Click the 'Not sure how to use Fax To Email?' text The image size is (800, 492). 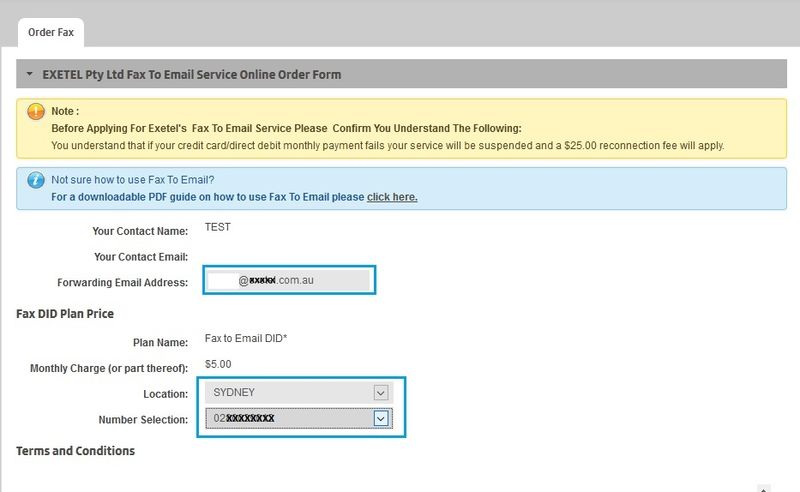[x=133, y=180]
